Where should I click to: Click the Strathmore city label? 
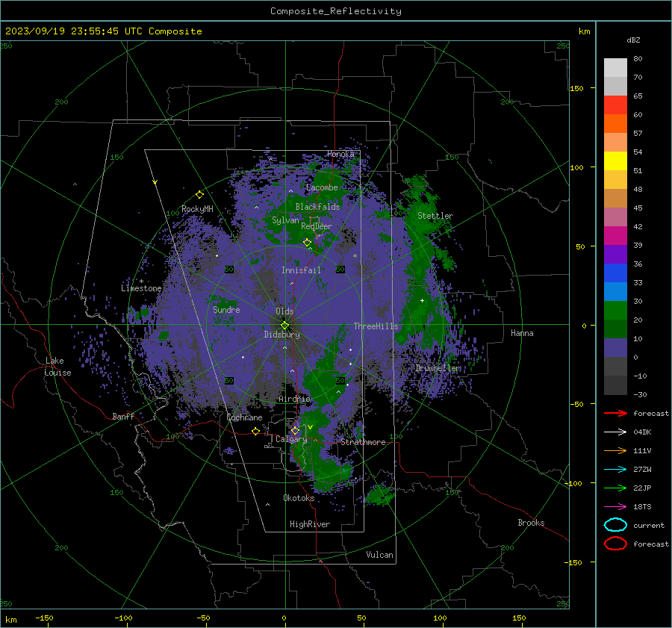click(x=363, y=442)
